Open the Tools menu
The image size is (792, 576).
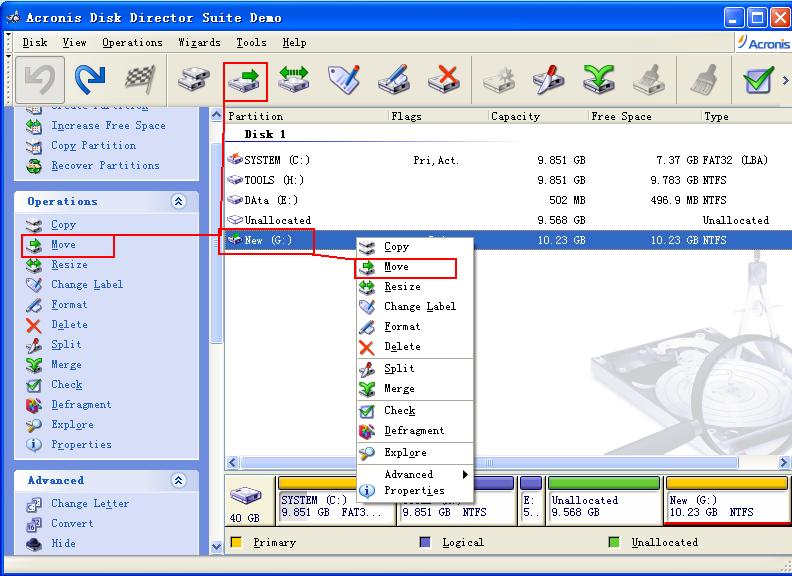pyautogui.click(x=251, y=42)
